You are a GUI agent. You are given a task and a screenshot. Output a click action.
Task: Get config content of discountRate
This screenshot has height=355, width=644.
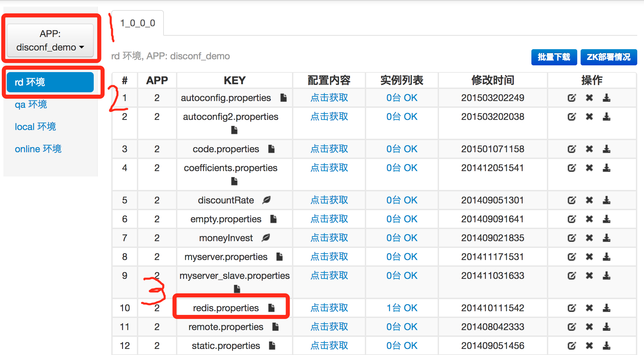point(329,200)
